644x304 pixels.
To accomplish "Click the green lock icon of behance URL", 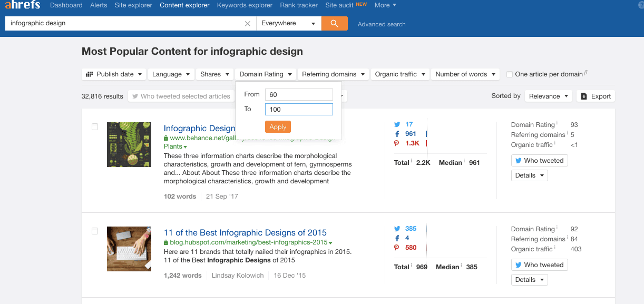I will click(x=166, y=138).
